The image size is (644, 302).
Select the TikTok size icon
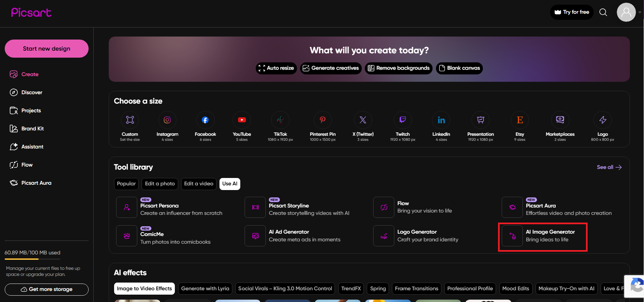[x=280, y=120]
